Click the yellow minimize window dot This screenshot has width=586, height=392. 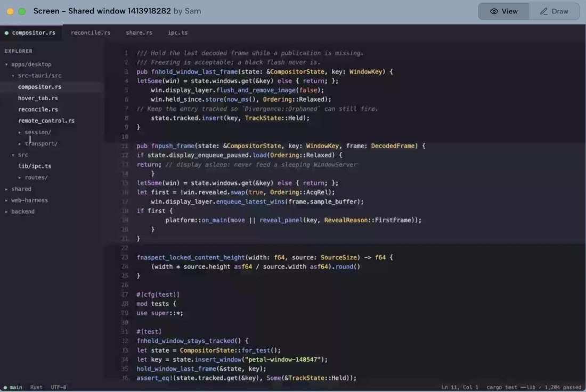tap(10, 11)
